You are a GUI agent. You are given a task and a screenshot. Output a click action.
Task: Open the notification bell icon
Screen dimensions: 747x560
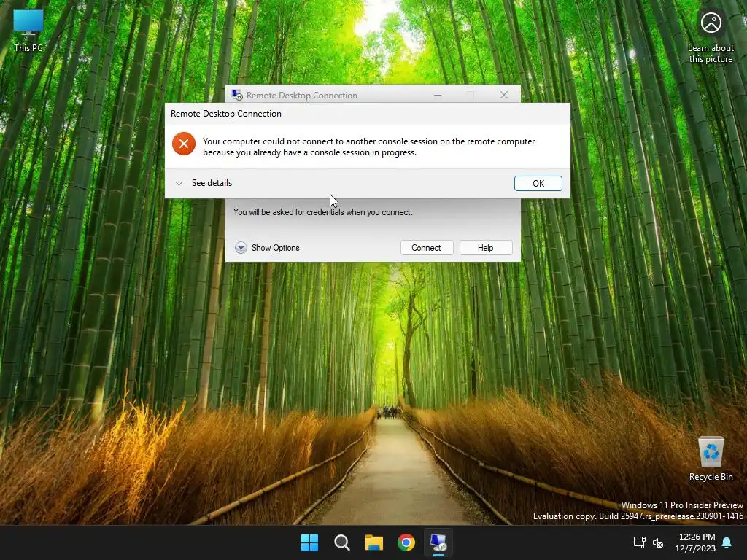pos(727,542)
